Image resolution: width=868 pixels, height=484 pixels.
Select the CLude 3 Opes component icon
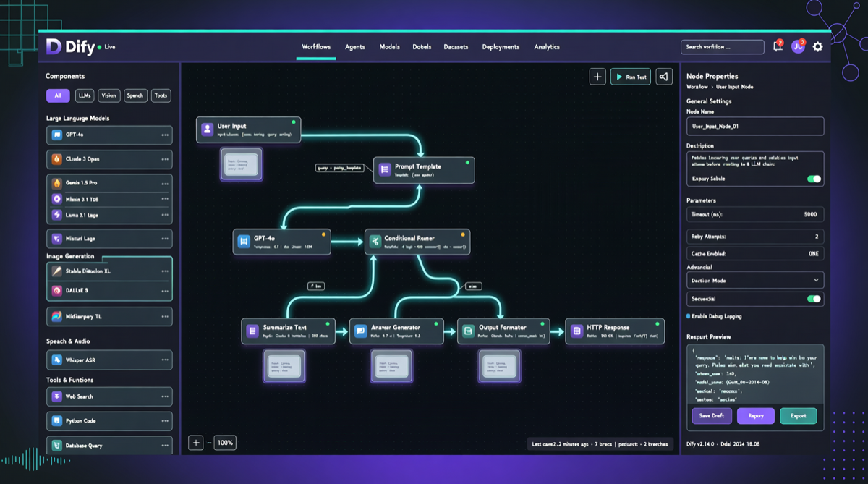click(x=56, y=158)
